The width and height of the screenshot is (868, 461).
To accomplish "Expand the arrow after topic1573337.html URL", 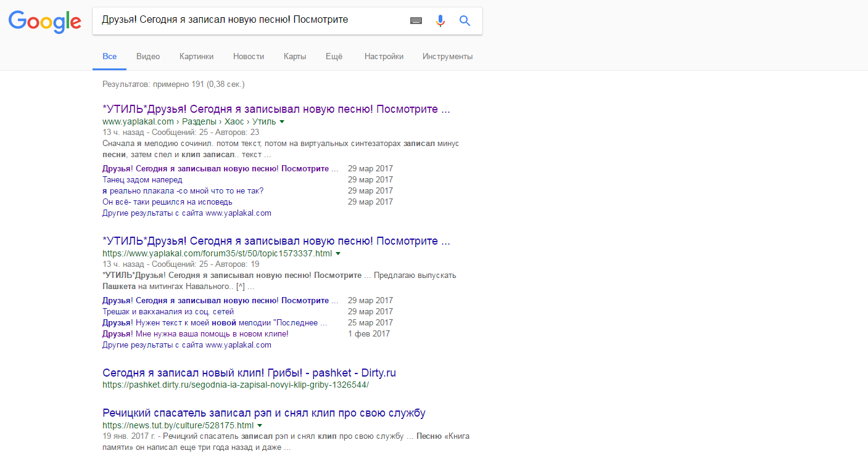I will pos(338,253).
